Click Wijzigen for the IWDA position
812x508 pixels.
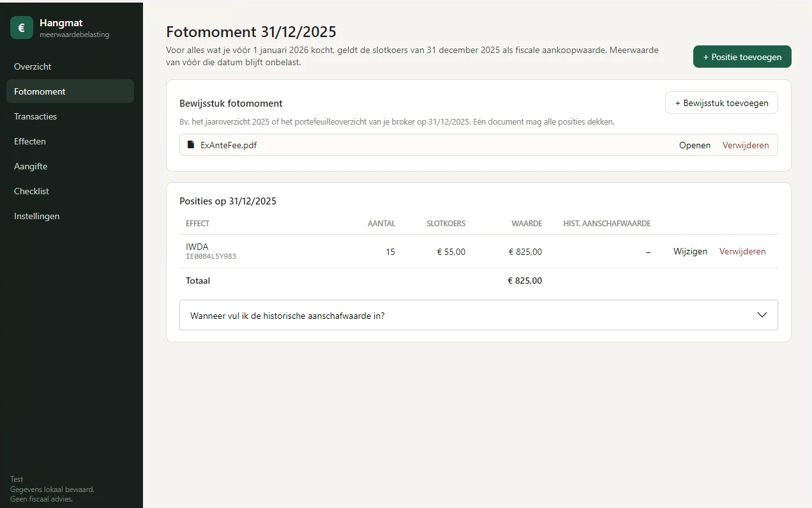tap(690, 251)
